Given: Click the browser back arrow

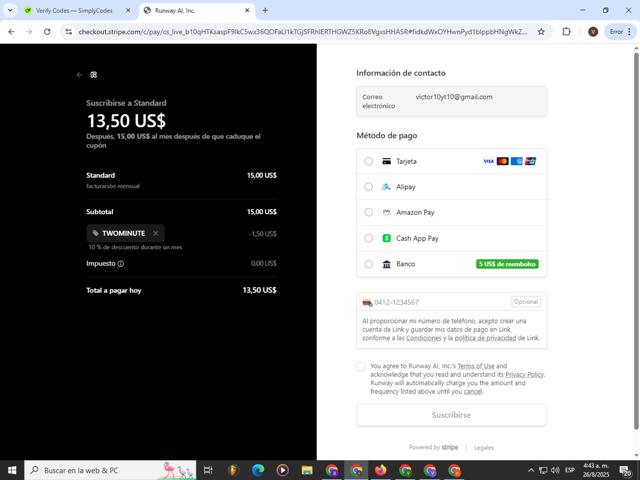Looking at the screenshot, I should coord(11,31).
